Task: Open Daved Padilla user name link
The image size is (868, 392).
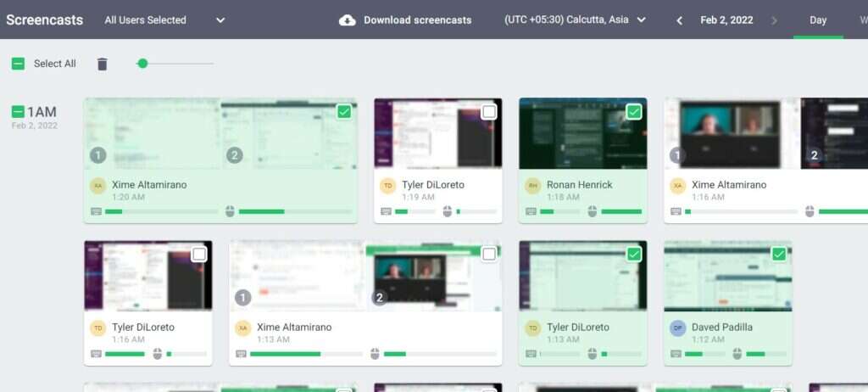Action: click(x=722, y=328)
